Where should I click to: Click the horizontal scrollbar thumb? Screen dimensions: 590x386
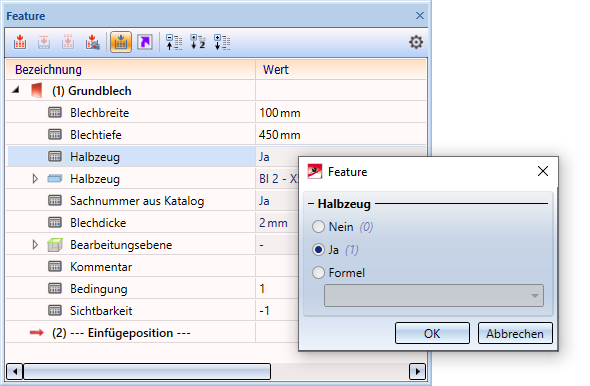pyautogui.click(x=147, y=372)
